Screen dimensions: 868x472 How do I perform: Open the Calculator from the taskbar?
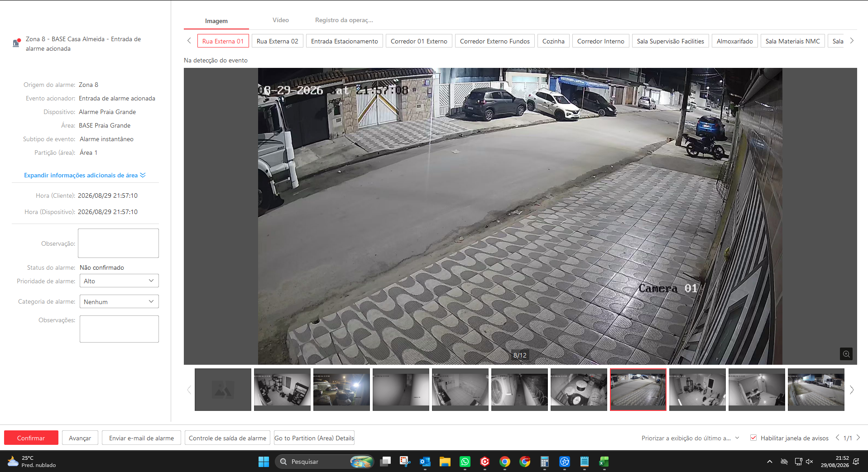pyautogui.click(x=544, y=462)
